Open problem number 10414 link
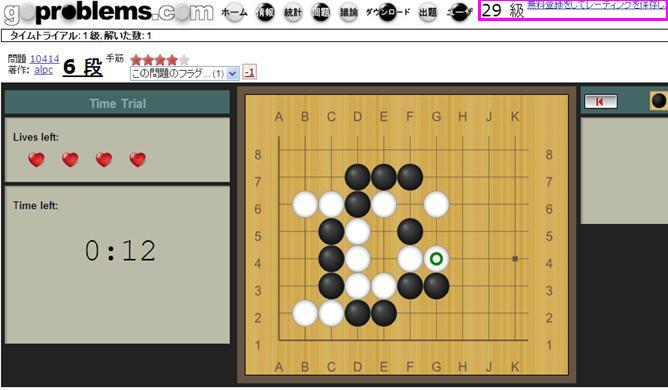 tap(44, 59)
